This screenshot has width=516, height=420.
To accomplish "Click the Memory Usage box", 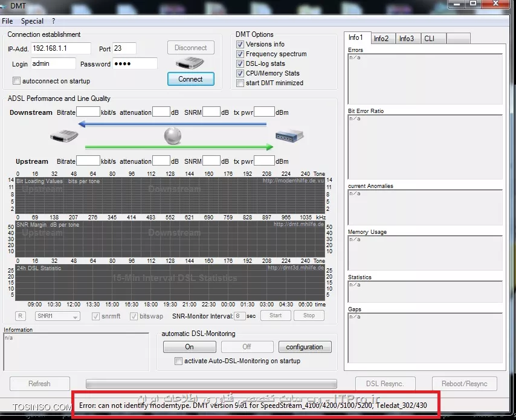I will coord(425,253).
